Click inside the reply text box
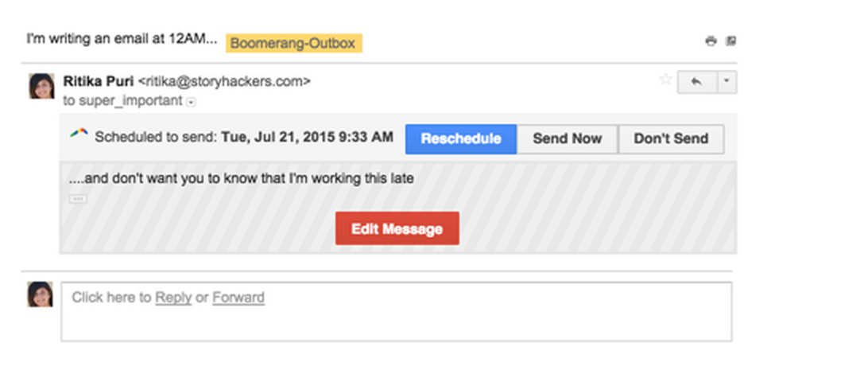This screenshot has height=374, width=868. pyautogui.click(x=397, y=311)
